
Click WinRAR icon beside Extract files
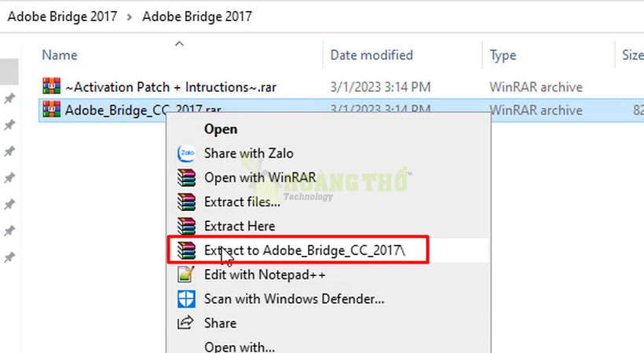186,202
